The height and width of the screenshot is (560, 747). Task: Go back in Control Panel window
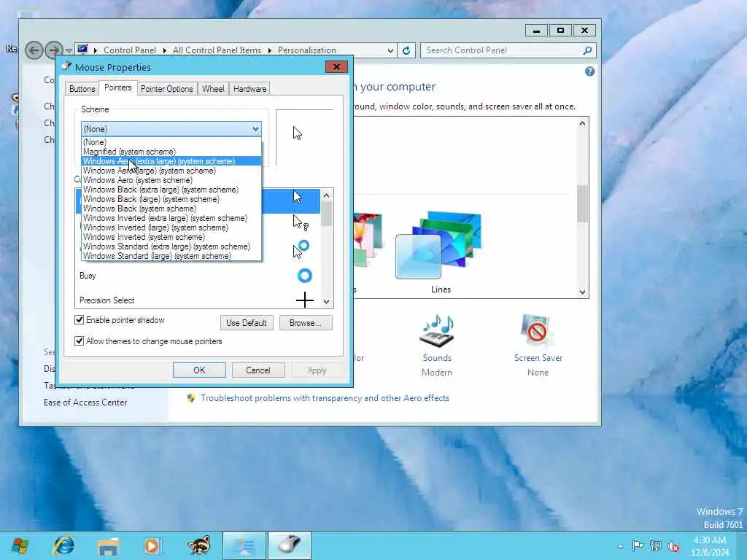[34, 50]
